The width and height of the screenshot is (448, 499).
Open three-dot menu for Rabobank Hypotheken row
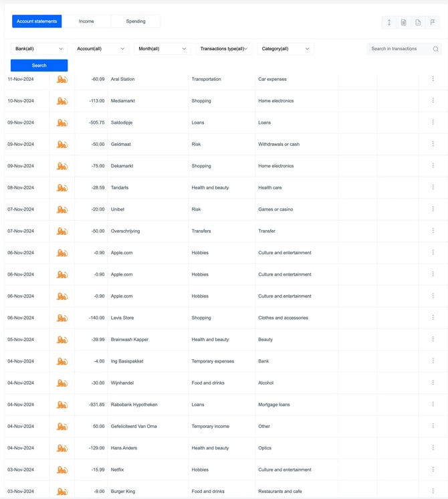click(x=433, y=405)
